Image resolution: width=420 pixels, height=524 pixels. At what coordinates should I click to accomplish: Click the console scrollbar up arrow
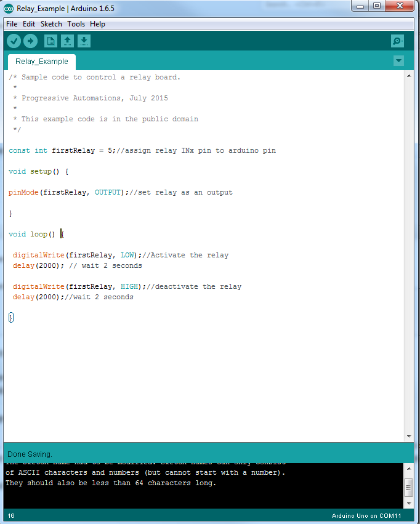point(409,469)
